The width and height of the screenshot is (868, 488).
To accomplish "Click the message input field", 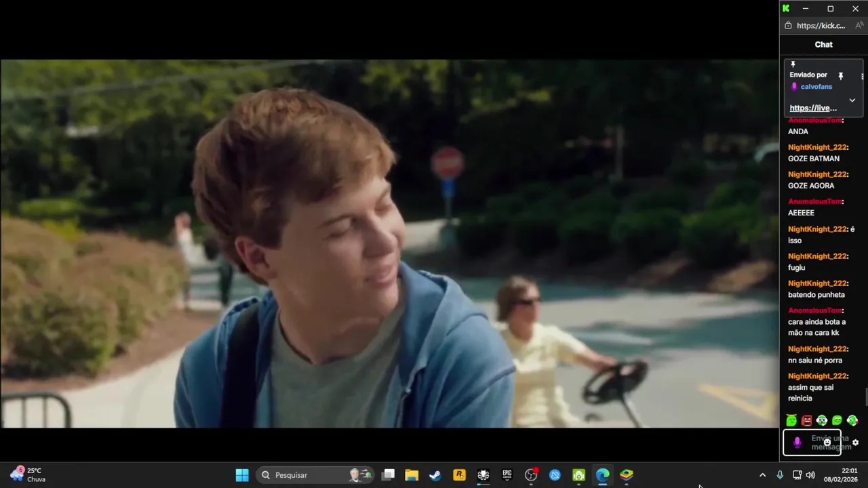I will [812, 443].
